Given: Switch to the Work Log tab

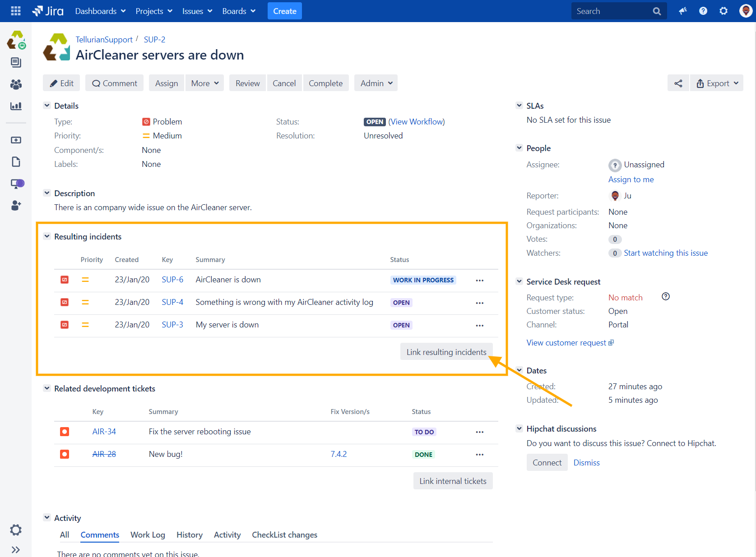Looking at the screenshot, I should [x=148, y=534].
